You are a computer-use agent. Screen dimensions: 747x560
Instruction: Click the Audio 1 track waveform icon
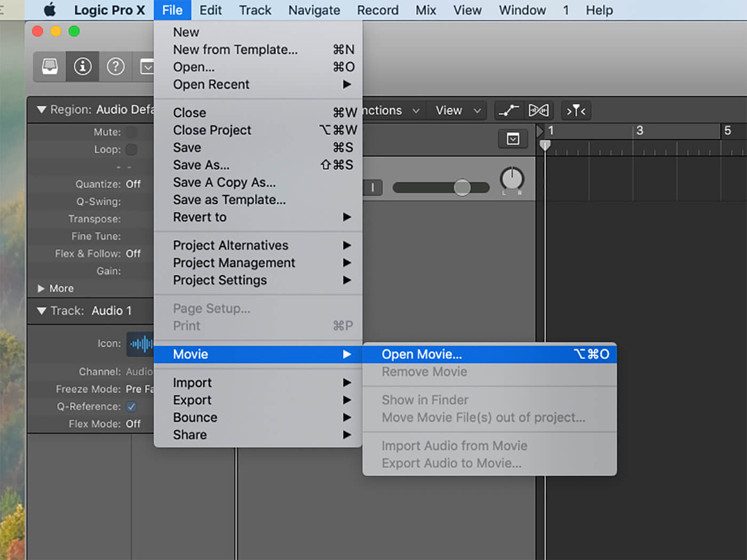pos(140,343)
